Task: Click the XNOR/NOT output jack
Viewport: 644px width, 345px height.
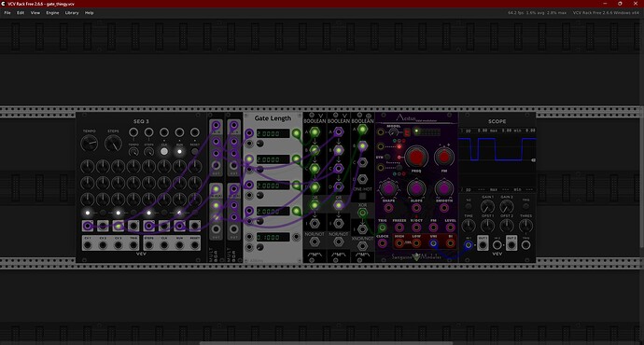Action: click(362, 246)
